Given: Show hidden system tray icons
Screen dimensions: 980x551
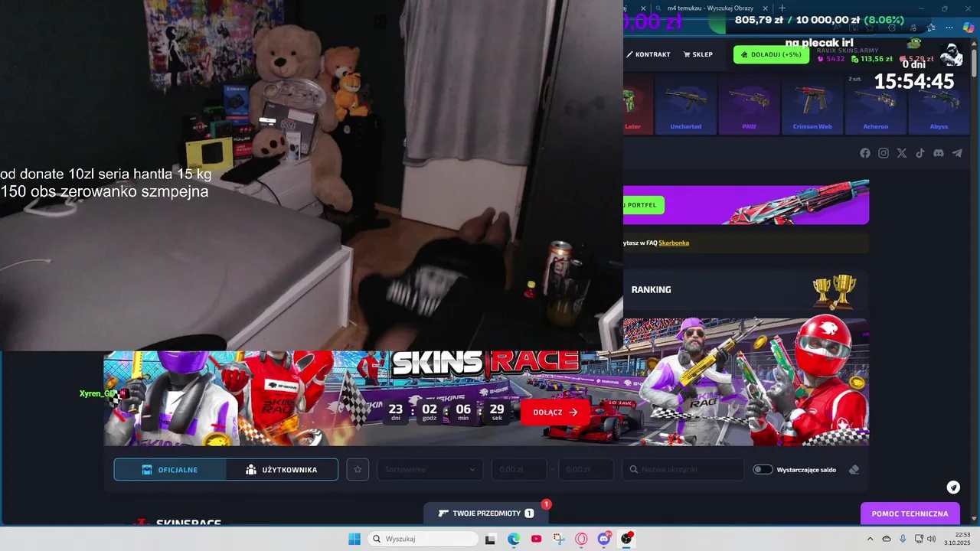Looking at the screenshot, I should pyautogui.click(x=870, y=539).
